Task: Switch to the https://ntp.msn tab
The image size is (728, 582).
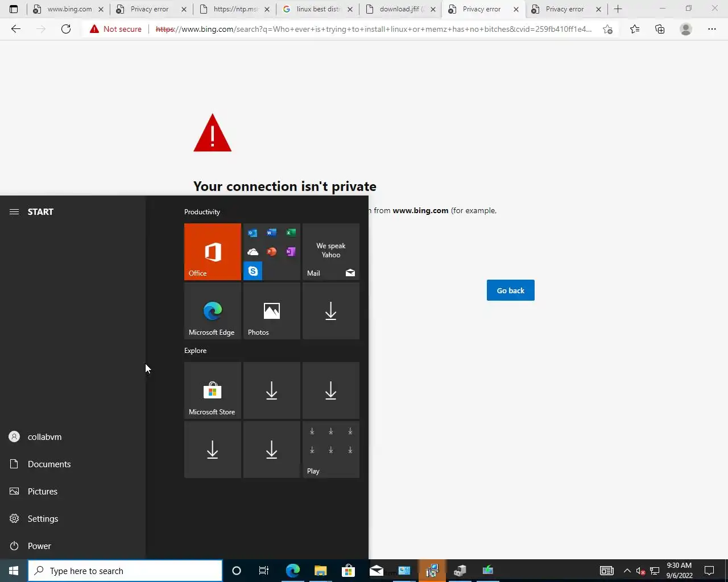Action: (234, 9)
